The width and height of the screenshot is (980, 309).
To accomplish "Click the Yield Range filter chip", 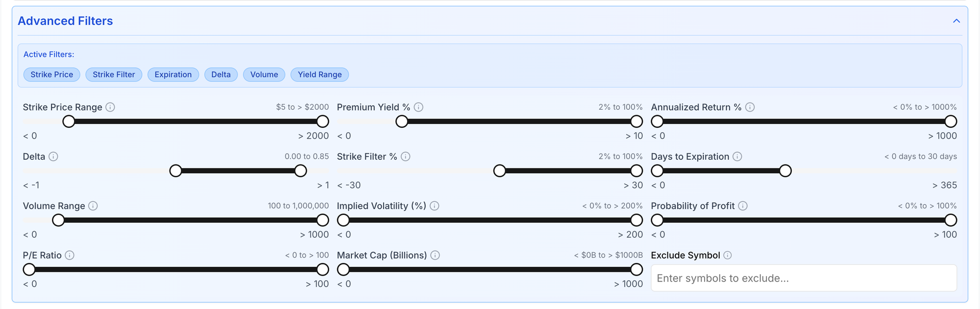I will (320, 74).
